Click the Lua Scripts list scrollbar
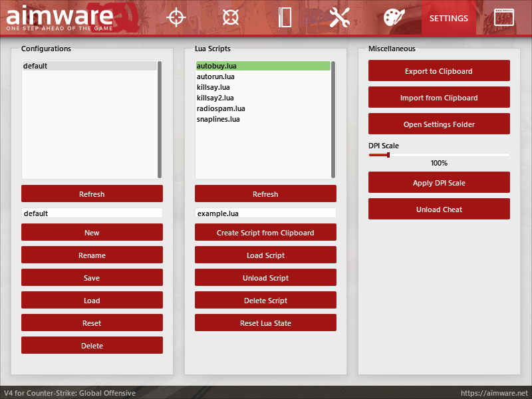 [x=333, y=118]
